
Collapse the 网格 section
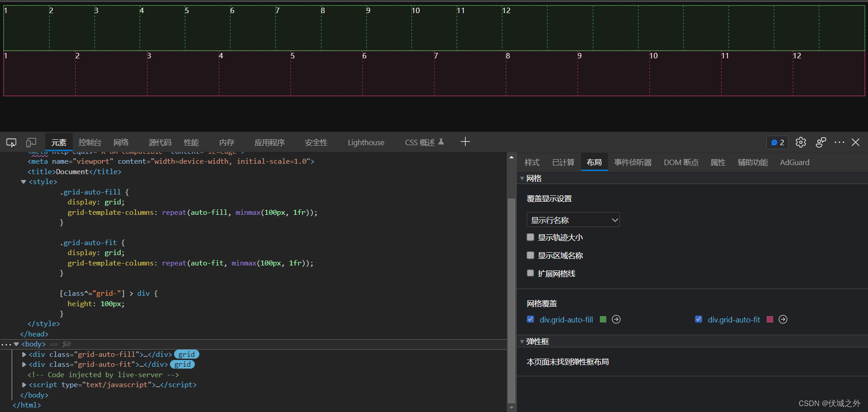click(x=522, y=178)
